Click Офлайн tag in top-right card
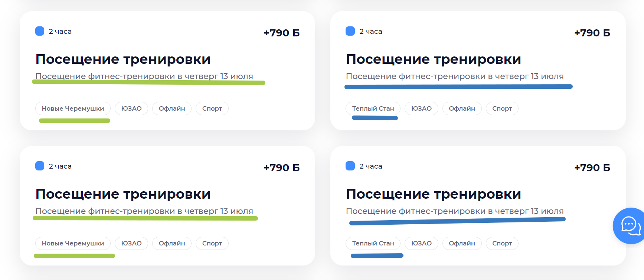Viewport: 644px width, 280px height. [x=462, y=108]
